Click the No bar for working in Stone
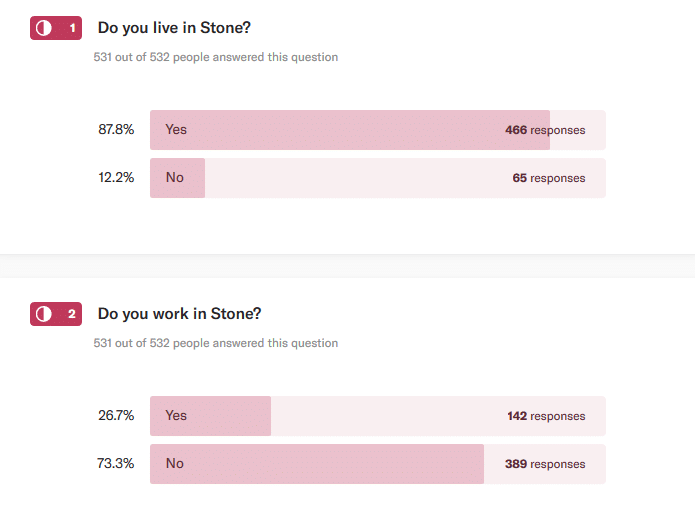Screen dimensions: 695x525 316,464
